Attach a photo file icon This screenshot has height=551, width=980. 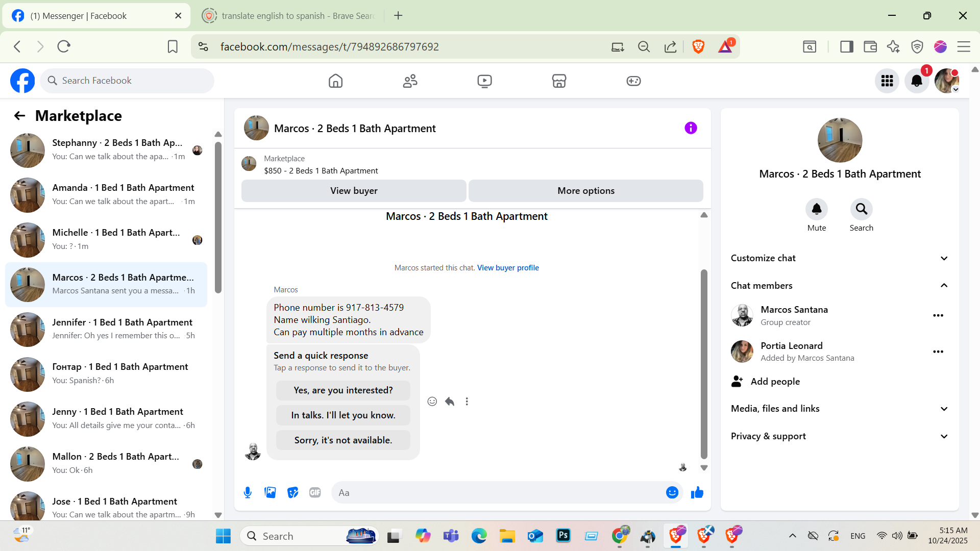click(270, 492)
